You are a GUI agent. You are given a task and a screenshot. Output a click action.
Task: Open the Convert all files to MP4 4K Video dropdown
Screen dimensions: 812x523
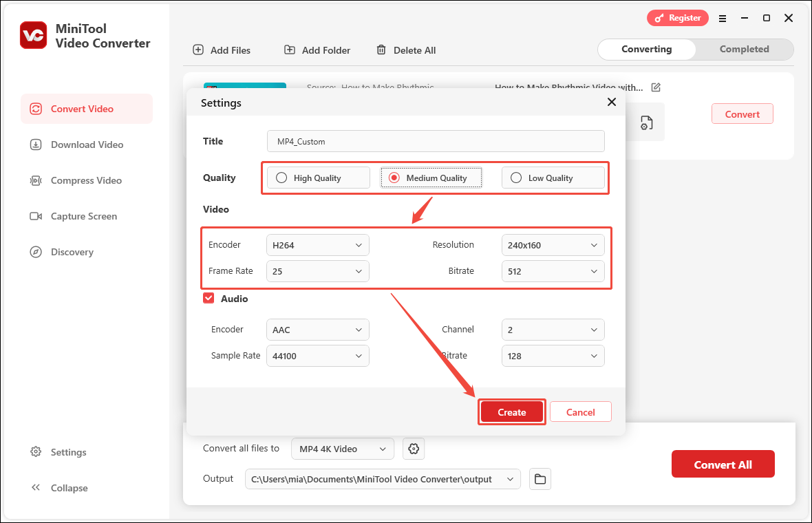point(343,449)
